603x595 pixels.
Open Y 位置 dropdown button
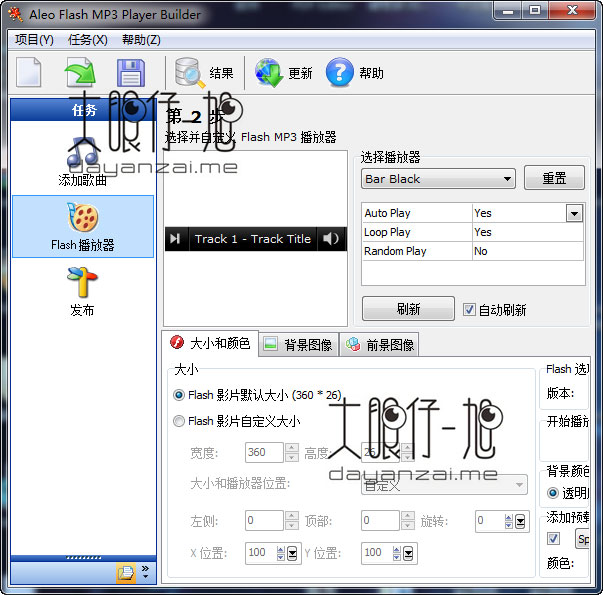pos(408,553)
